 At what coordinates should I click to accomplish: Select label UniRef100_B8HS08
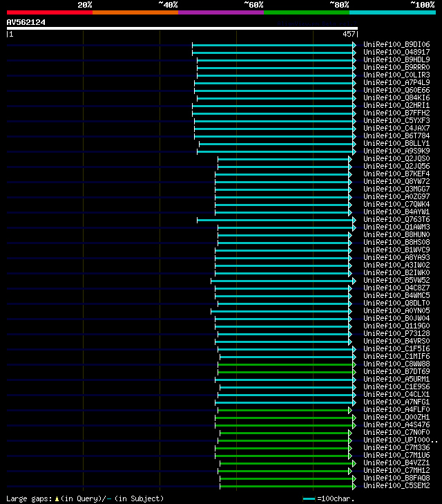[396, 243]
